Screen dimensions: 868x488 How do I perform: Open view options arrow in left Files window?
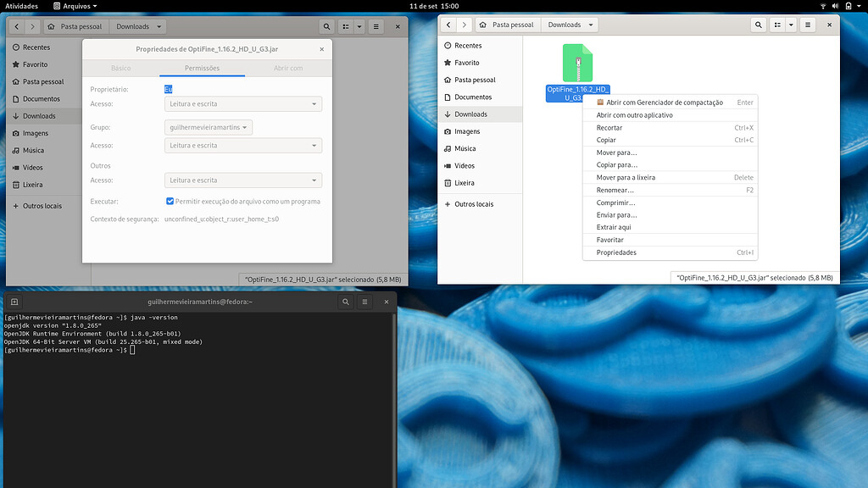359,26
